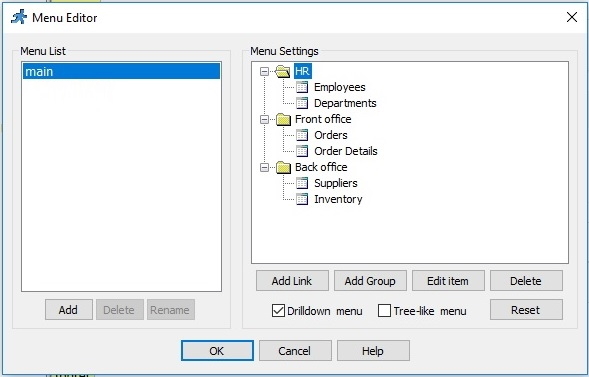
Task: Click the Rename button
Action: 171,310
